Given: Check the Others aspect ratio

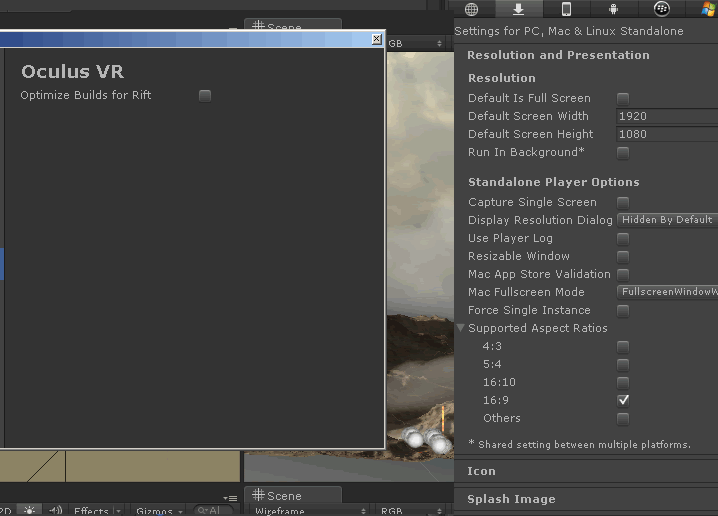Looking at the screenshot, I should [623, 418].
